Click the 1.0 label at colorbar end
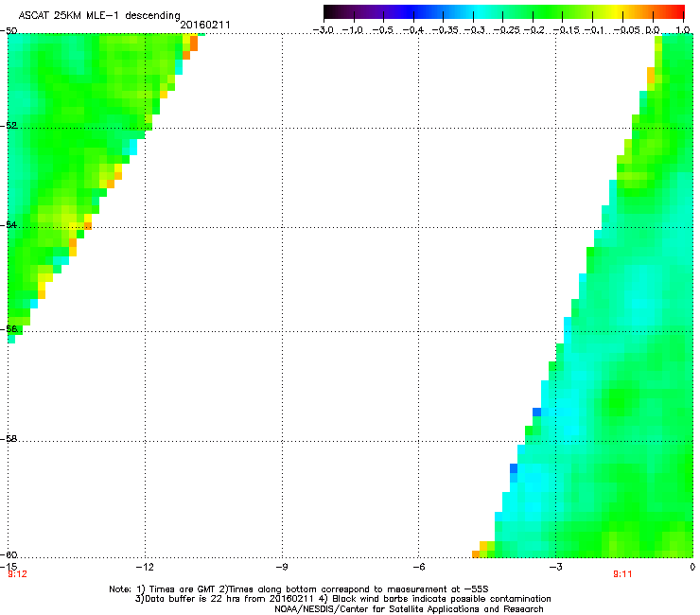Viewport: 700px width, 615px height. pyautogui.click(x=683, y=30)
